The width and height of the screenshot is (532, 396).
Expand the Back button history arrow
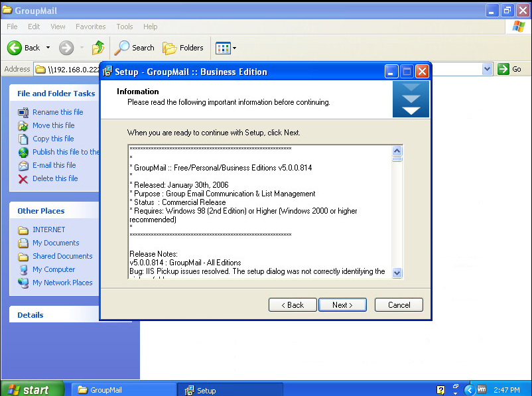48,48
